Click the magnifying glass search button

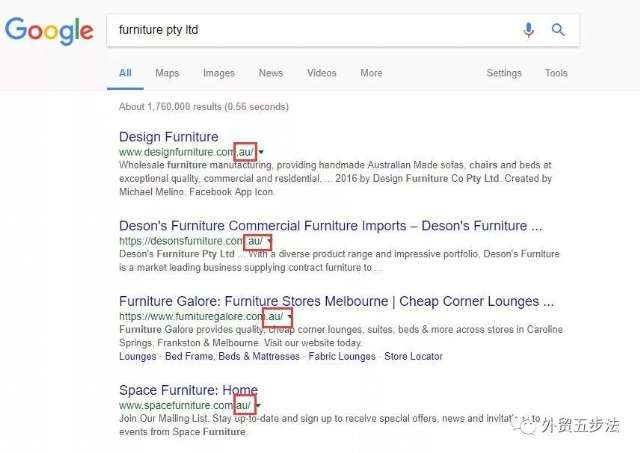tap(558, 29)
